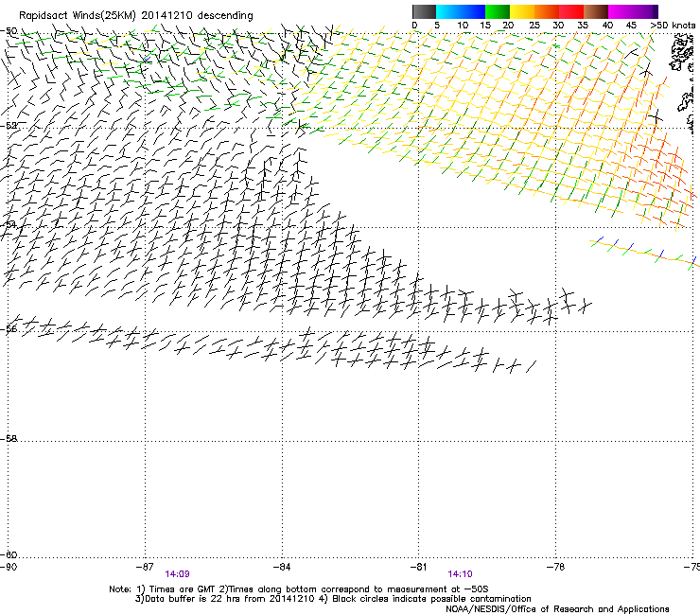Click the -54 latitude label
Image resolution: width=700 pixels, height=615 pixels.
(9, 224)
